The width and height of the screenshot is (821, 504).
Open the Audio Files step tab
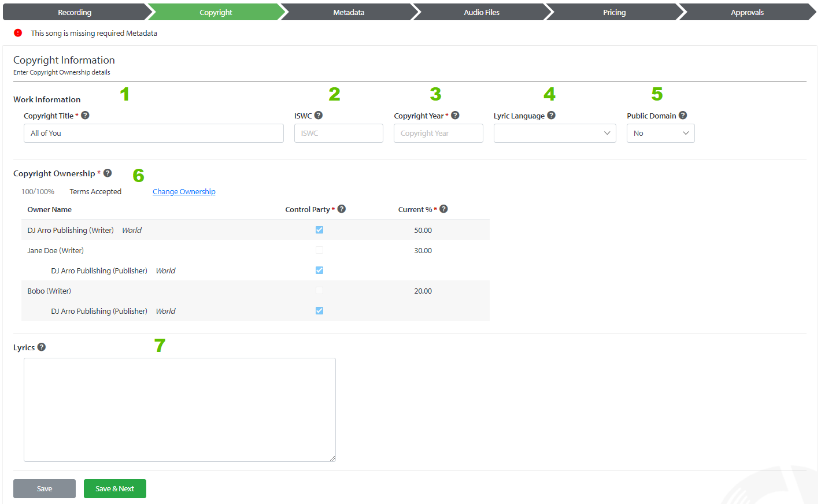point(482,12)
